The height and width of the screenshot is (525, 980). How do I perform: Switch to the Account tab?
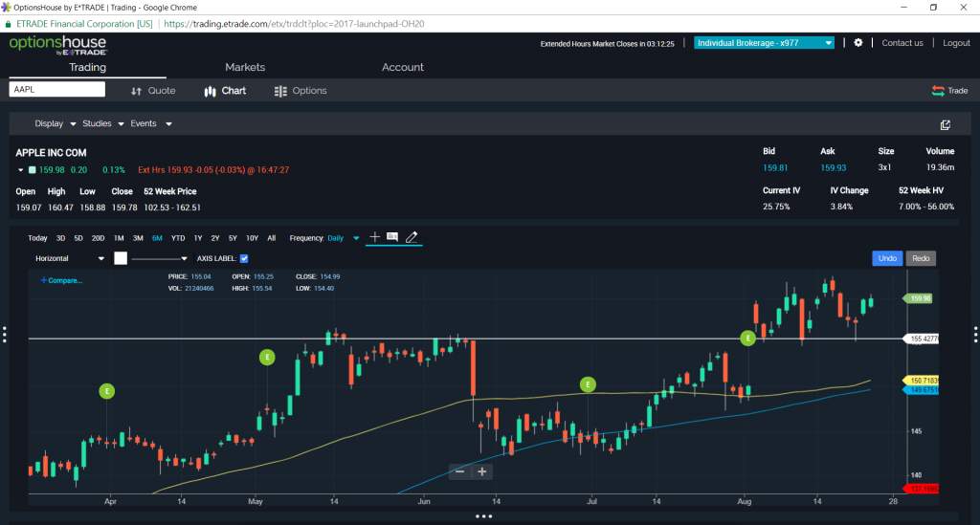[x=403, y=68]
